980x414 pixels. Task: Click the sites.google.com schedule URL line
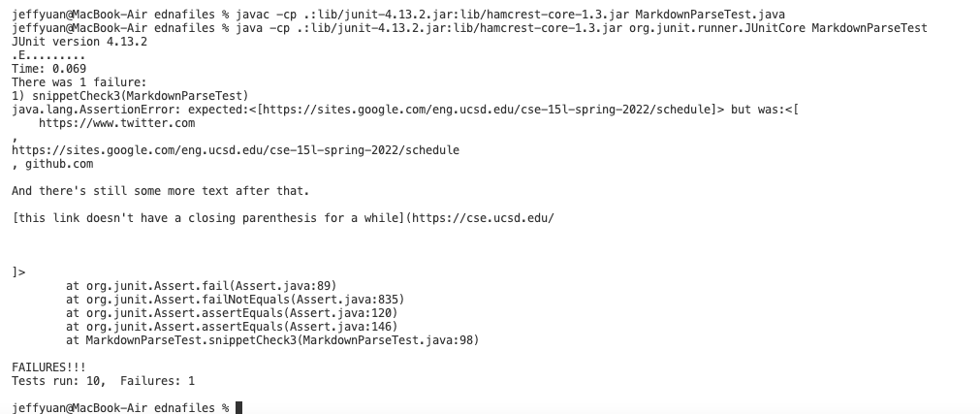[x=236, y=150]
